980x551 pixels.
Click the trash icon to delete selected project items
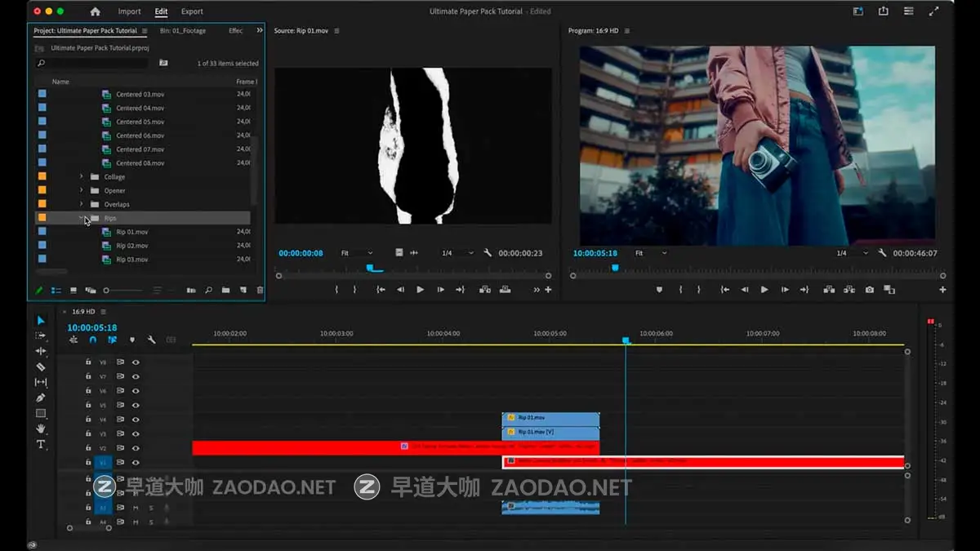(259, 290)
